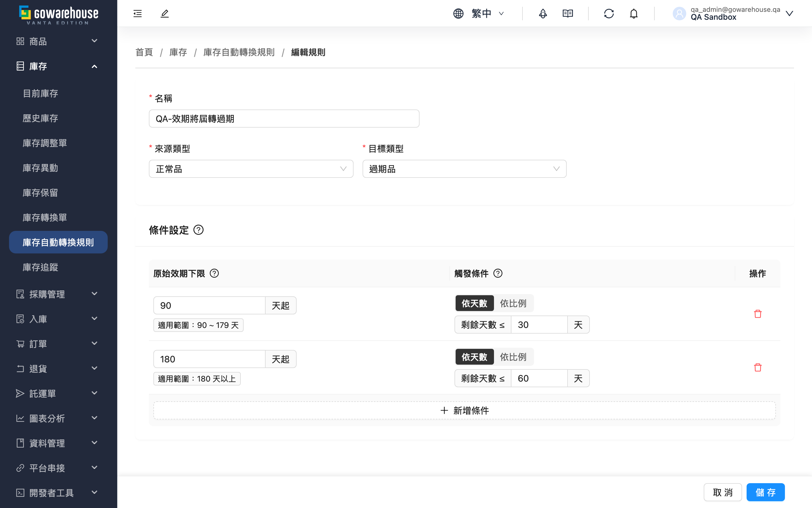Go to 庫存保留 in sidebar
The image size is (812, 508).
pyautogui.click(x=40, y=192)
